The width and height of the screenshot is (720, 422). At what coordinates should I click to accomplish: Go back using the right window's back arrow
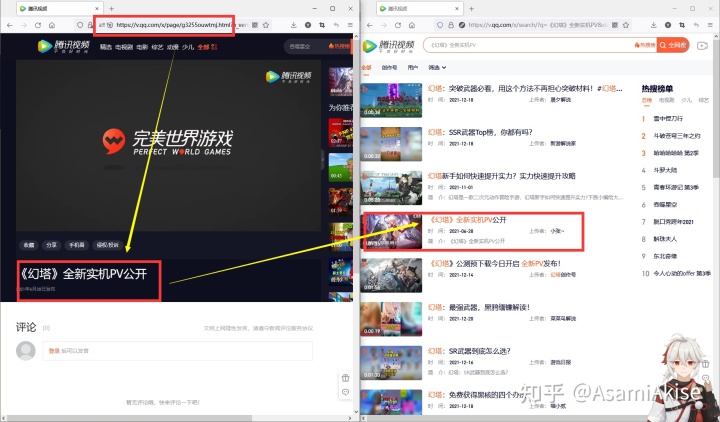tap(370, 25)
